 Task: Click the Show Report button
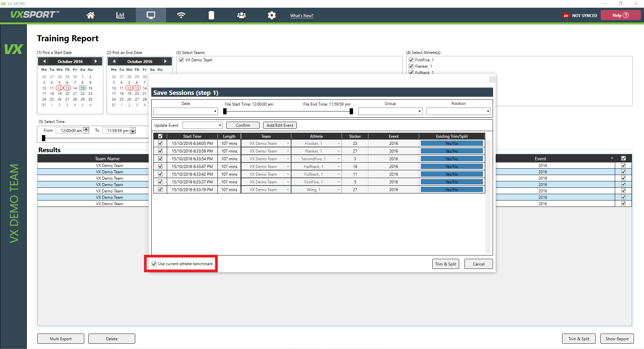[x=617, y=339]
